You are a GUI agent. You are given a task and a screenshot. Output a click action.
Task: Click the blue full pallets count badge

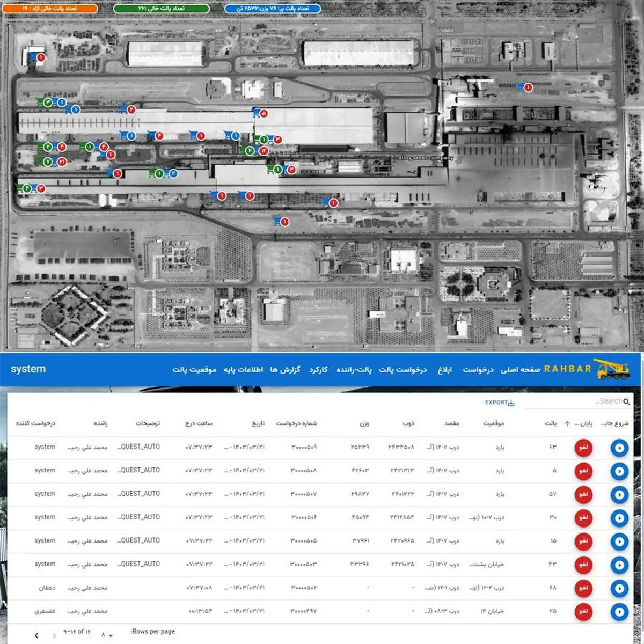[272, 9]
